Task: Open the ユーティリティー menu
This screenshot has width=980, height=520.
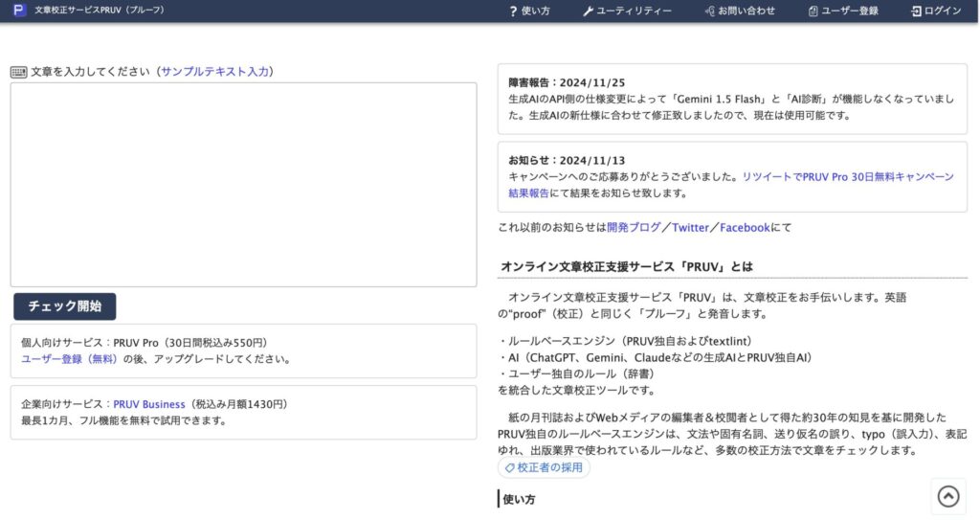Action: tap(627, 11)
